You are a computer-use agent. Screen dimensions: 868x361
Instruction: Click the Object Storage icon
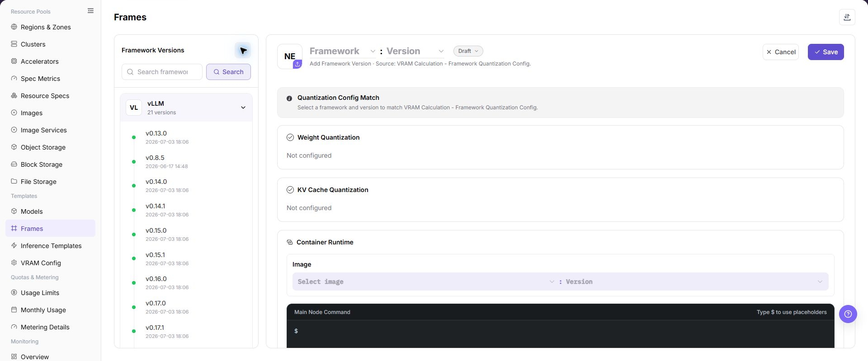[14, 147]
